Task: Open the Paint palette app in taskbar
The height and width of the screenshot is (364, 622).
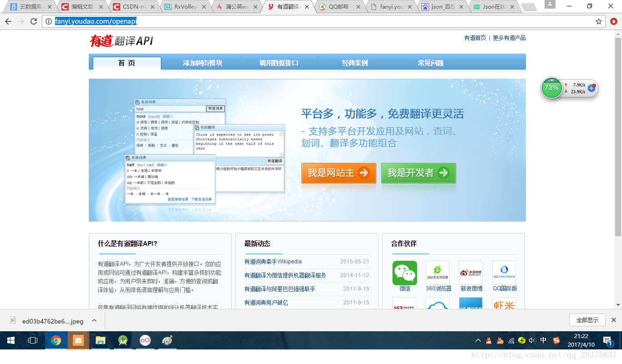Action: [x=168, y=340]
